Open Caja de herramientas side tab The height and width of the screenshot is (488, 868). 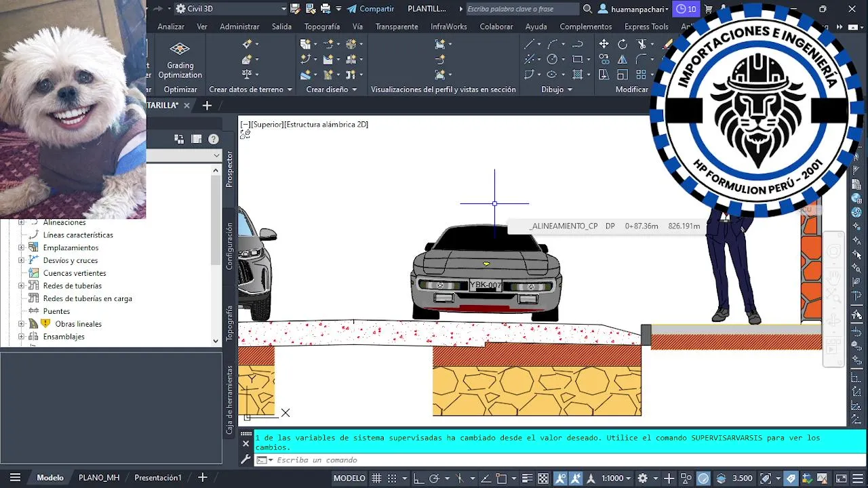[229, 400]
